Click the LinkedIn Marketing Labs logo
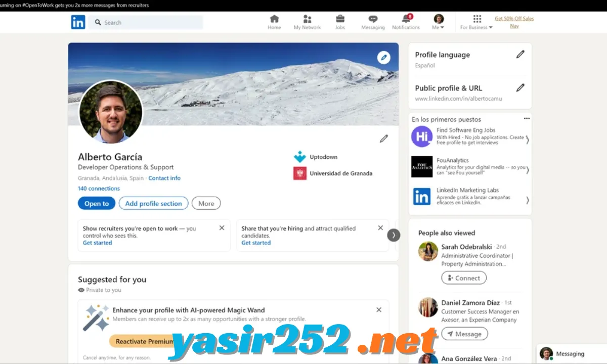 click(x=422, y=196)
